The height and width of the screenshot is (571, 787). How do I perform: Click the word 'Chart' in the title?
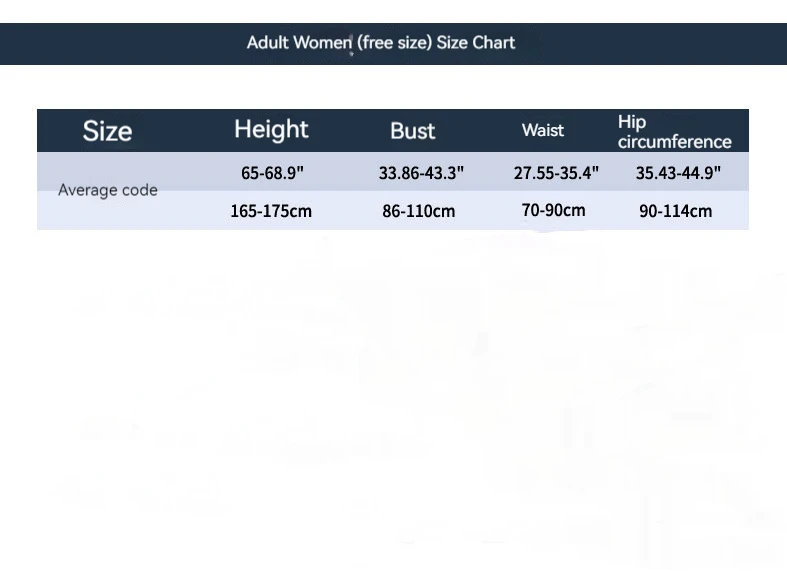tap(495, 43)
